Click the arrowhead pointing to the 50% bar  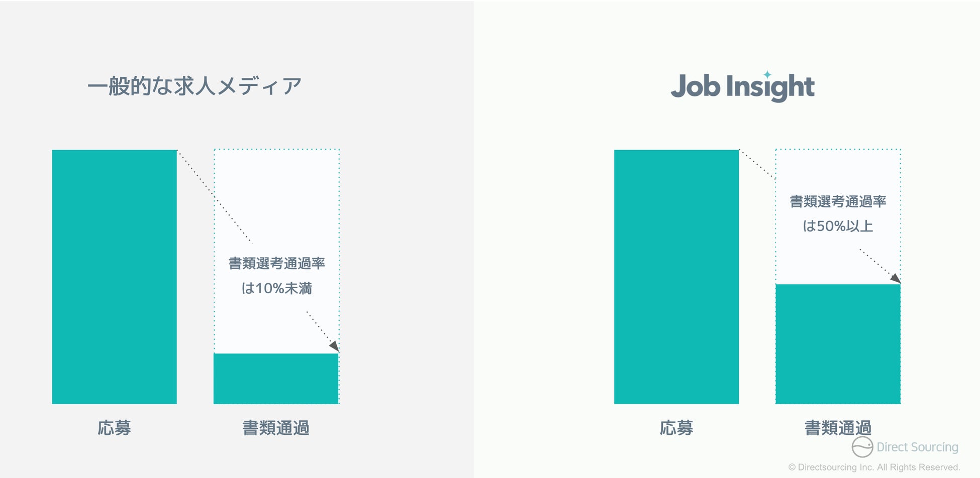click(895, 278)
